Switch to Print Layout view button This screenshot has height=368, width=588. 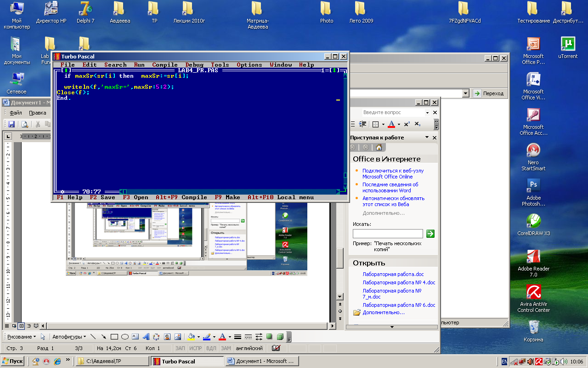coord(21,326)
